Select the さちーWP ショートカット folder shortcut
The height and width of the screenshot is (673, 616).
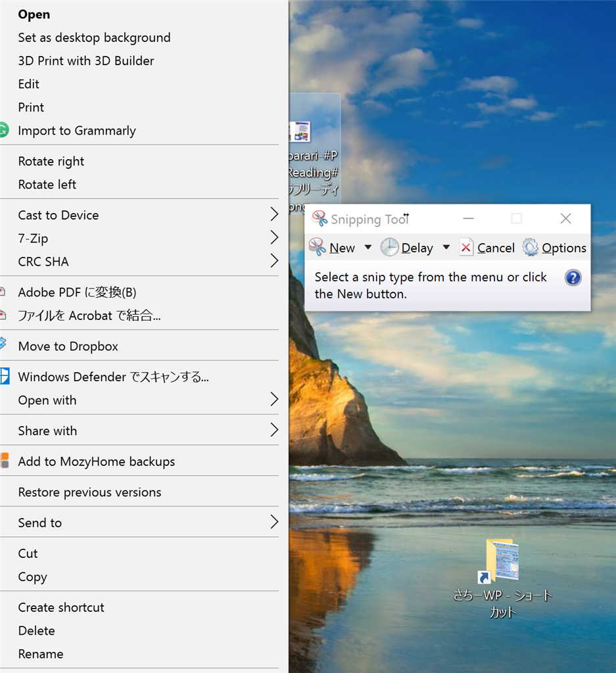click(502, 578)
